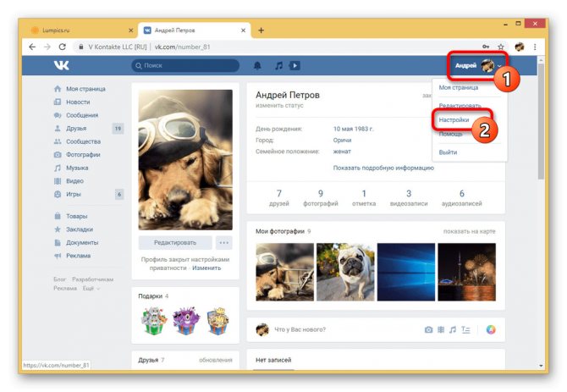567x392 pixels.
Task: Switch to the Lumpics.ru tab
Action: click(80, 30)
